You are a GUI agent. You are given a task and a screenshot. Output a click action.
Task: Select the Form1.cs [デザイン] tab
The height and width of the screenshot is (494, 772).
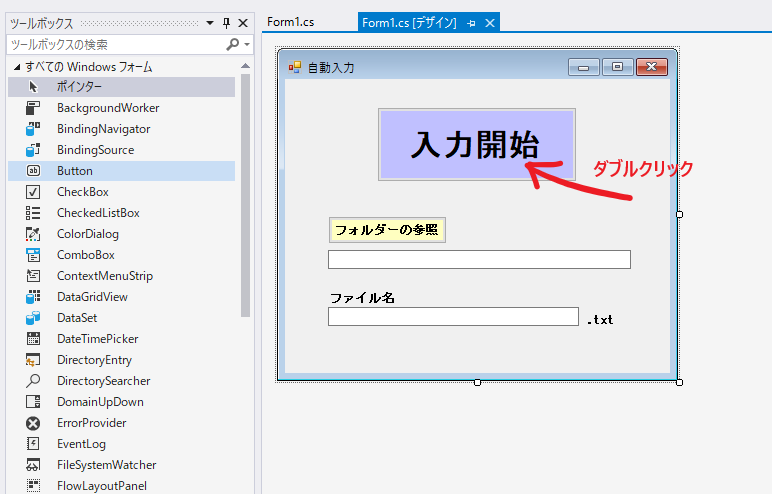[x=409, y=23]
